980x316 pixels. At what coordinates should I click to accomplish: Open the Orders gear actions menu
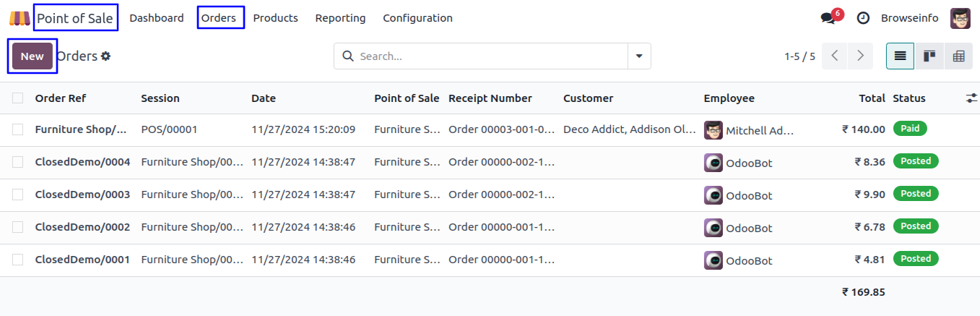(x=105, y=56)
